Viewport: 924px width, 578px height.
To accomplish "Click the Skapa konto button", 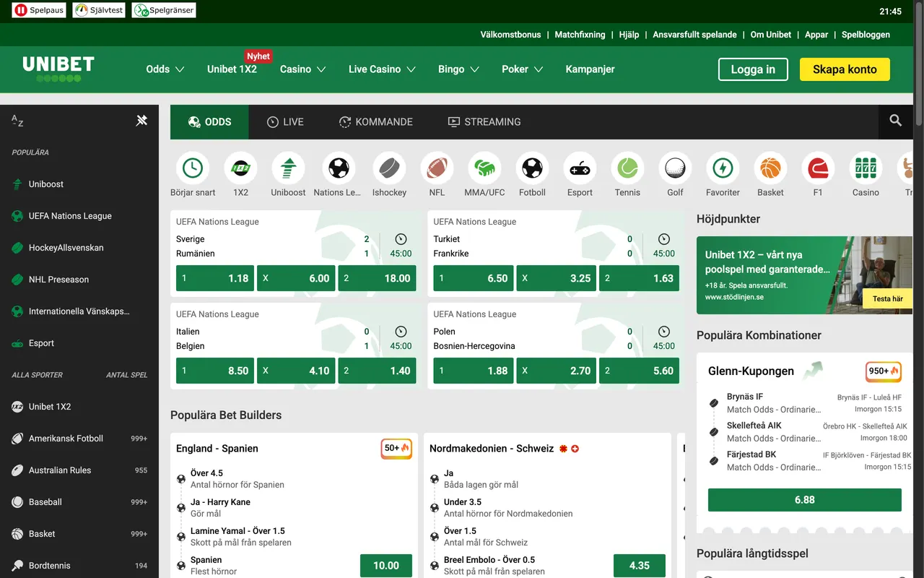I will click(x=845, y=69).
